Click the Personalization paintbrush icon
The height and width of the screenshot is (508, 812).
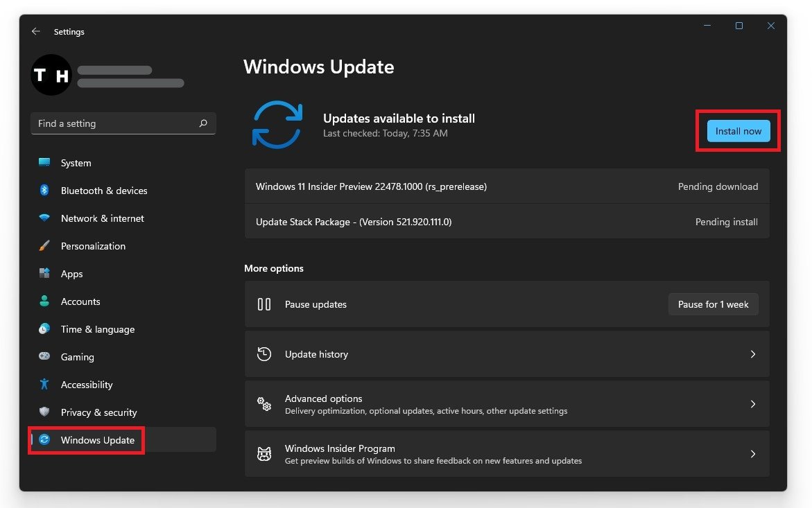[44, 246]
